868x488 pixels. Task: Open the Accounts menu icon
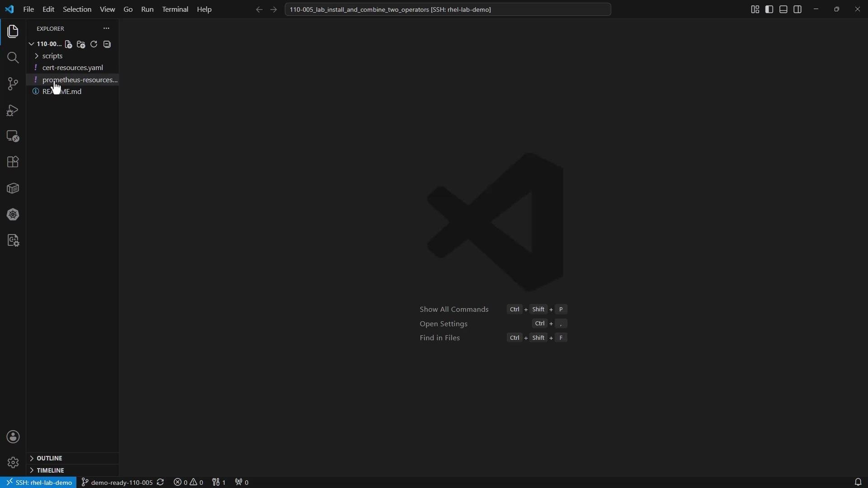13,437
